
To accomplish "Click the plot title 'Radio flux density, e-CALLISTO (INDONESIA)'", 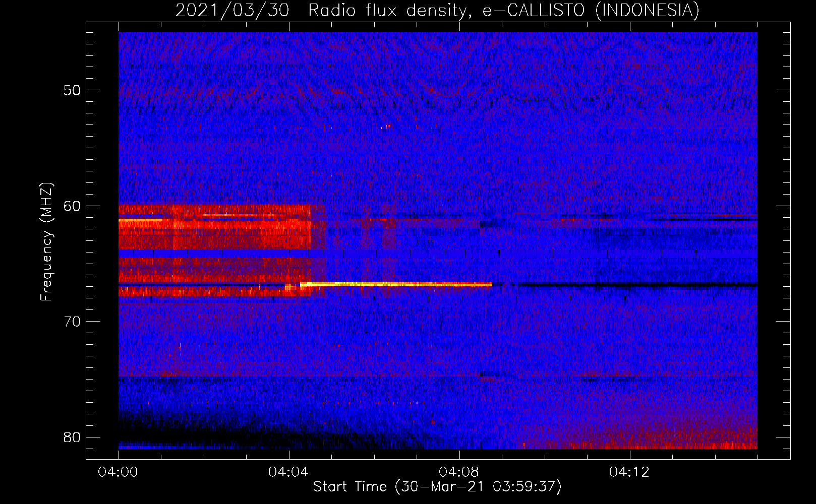I will pos(503,10).
